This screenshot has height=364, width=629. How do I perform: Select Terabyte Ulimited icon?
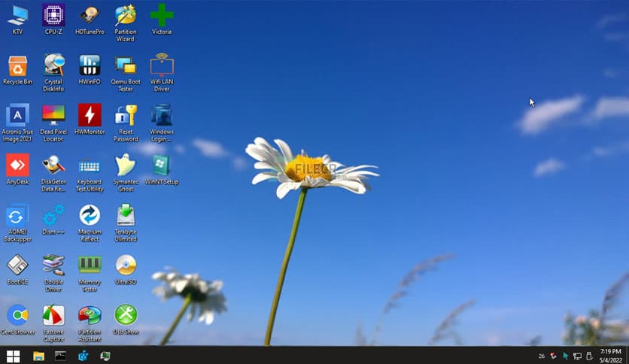(x=126, y=223)
